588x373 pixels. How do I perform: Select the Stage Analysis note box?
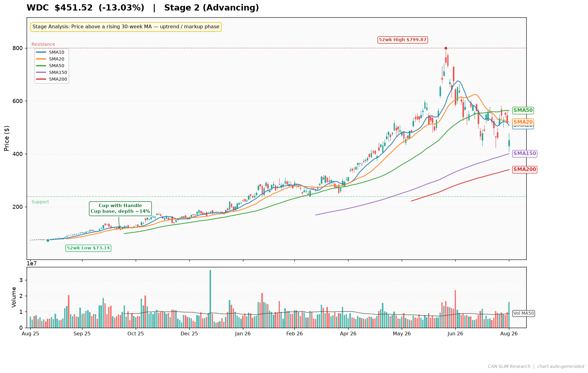click(126, 27)
